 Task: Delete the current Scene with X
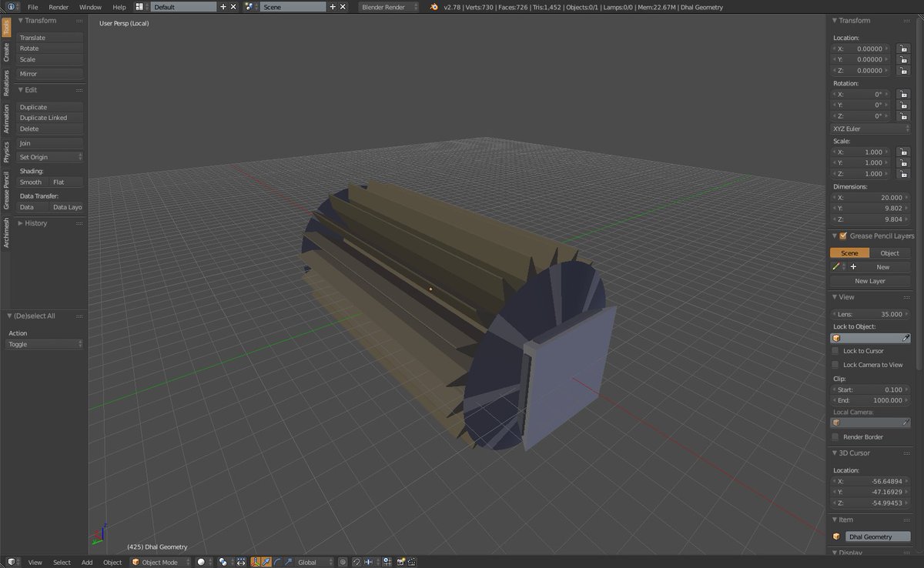pyautogui.click(x=343, y=6)
